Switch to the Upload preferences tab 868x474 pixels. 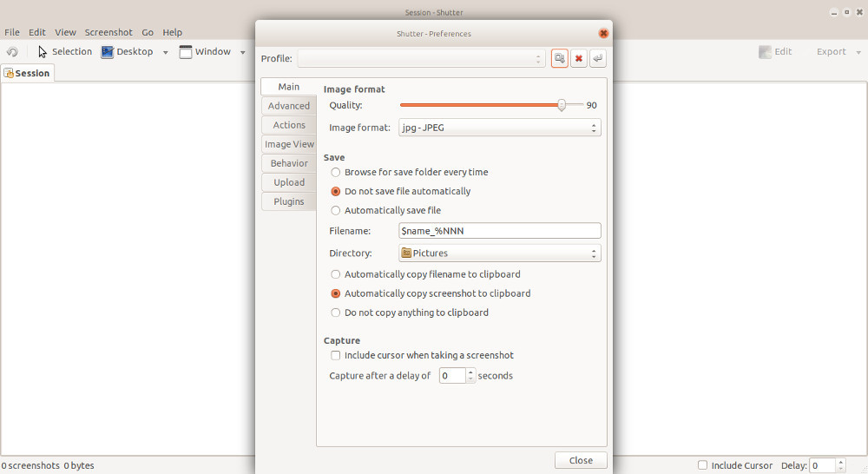point(288,182)
